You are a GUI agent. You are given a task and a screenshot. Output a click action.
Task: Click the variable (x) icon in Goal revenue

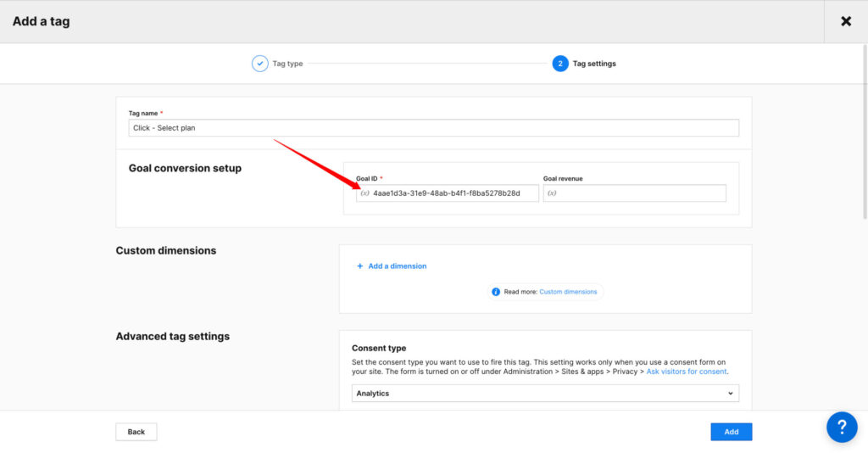pyautogui.click(x=552, y=193)
